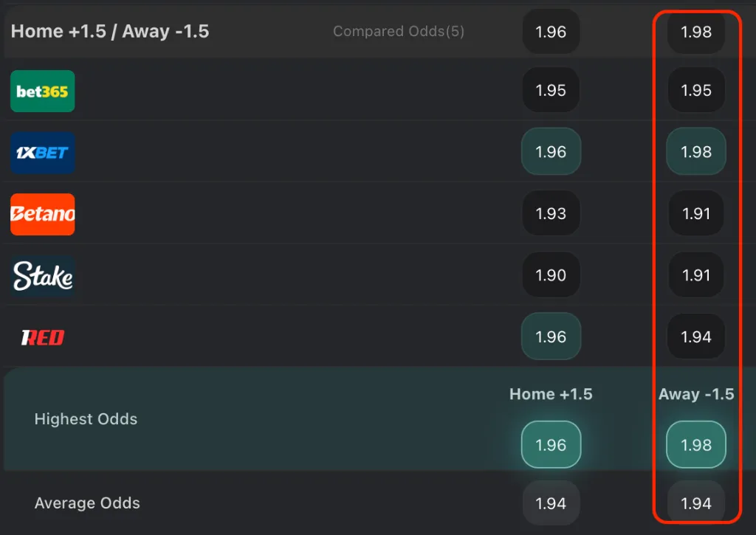Open the Compared Odds(5) label
Screen dimensions: 756x535
point(399,31)
